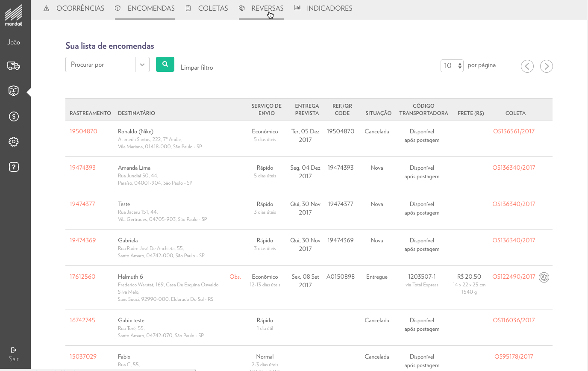This screenshot has width=588, height=371.
Task: Click the round icon beside OS122490/2017
Action: coord(544,277)
